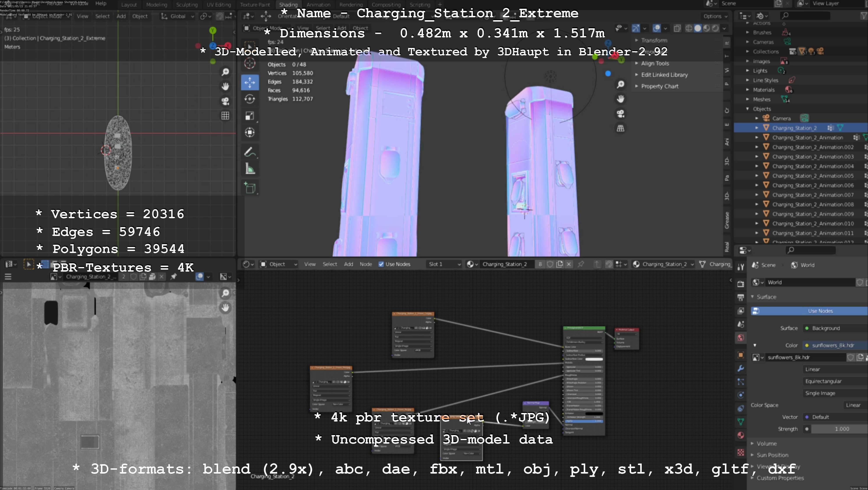This screenshot has height=490, width=868.
Task: Open Equirectangular projection selector
Action: tap(835, 381)
